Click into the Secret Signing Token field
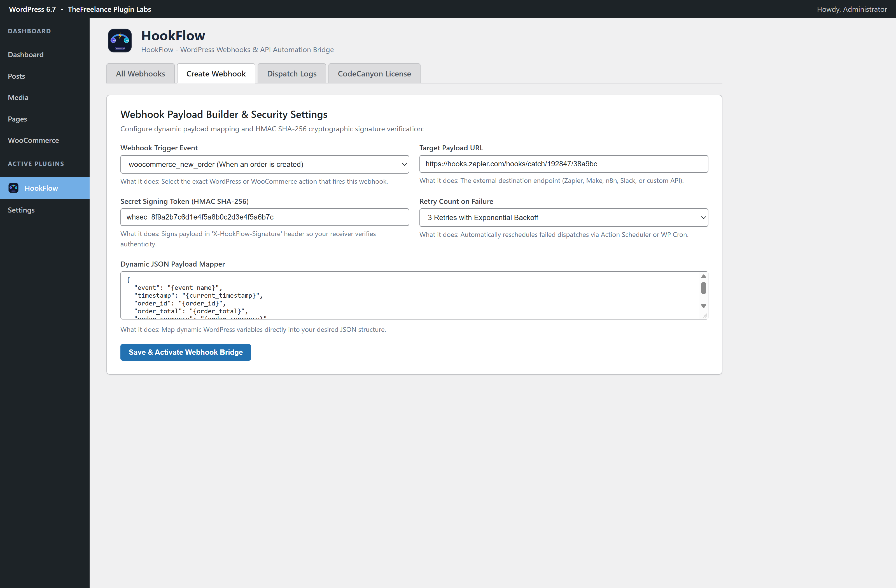Viewport: 896px width, 588px height. click(265, 217)
